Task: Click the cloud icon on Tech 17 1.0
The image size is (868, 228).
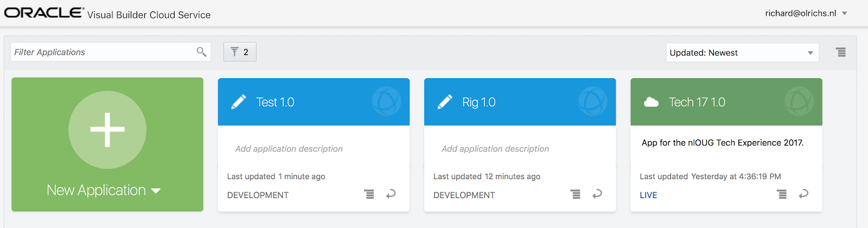Action: coord(651,102)
